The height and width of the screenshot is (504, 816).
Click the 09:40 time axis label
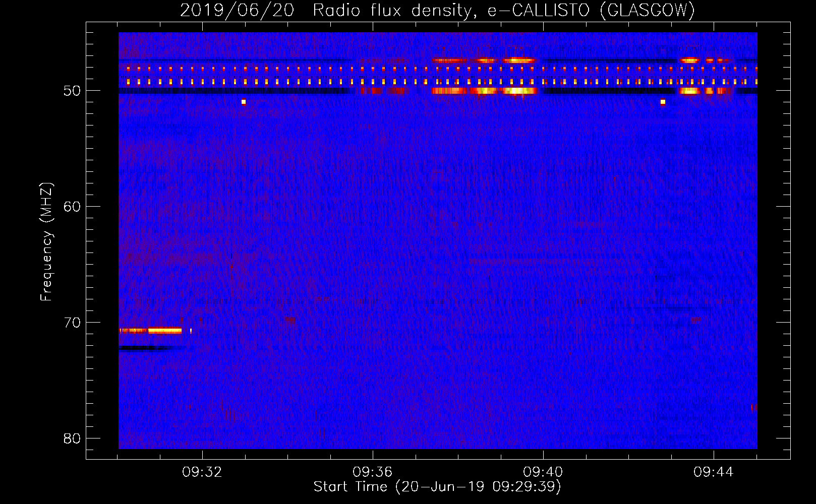pyautogui.click(x=543, y=472)
